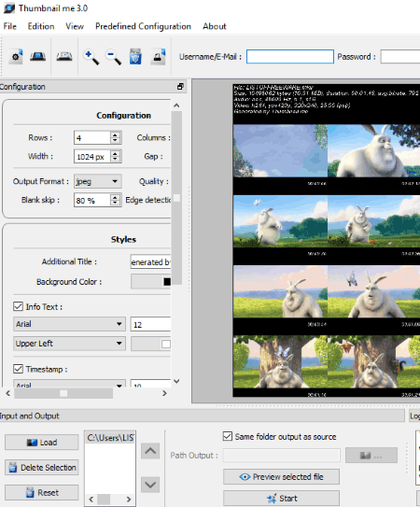Click the Load button
The width and height of the screenshot is (420, 507).
coord(42,443)
